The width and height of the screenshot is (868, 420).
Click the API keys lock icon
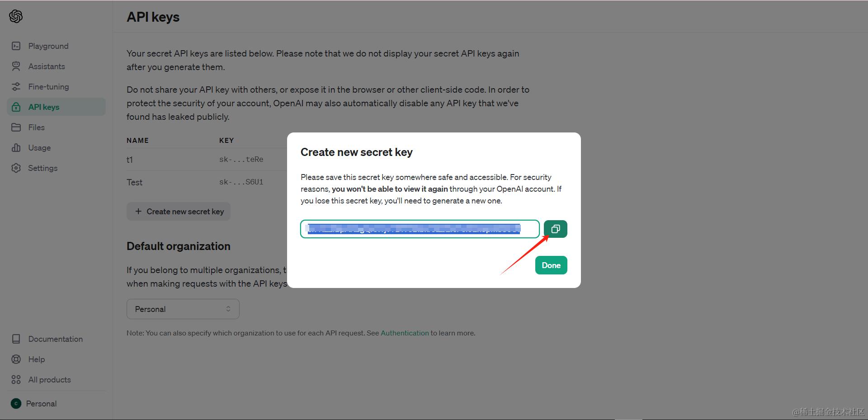[16, 107]
